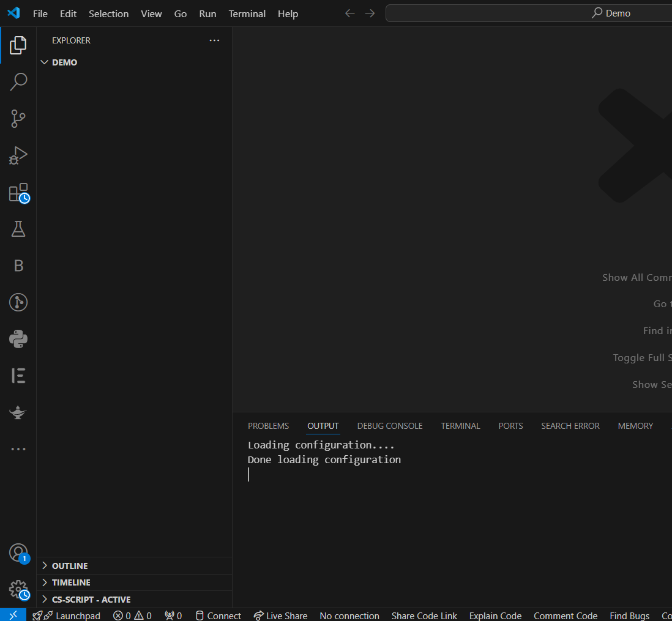
Task: Open the Testing flask view
Action: (18, 229)
